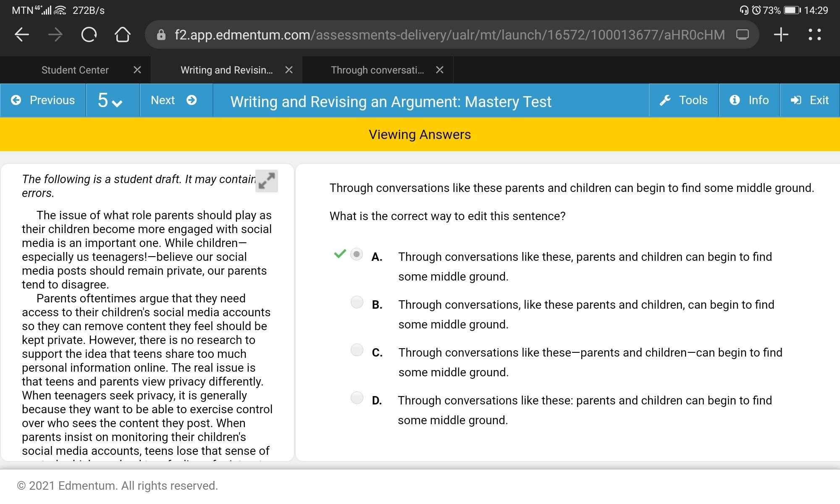Viewport: 840px width, 504px height.
Task: Close the Student Center tab
Action: 137,70
